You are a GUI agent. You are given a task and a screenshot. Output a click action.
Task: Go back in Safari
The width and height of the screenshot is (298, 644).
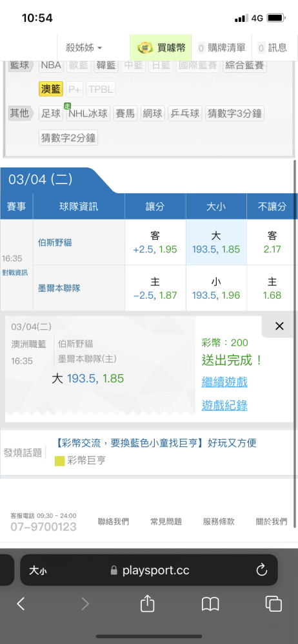click(21, 603)
